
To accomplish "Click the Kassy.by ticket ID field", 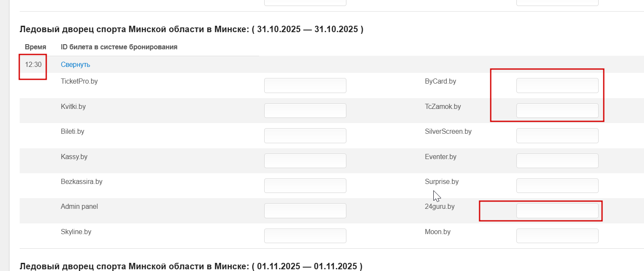I will (x=305, y=161).
